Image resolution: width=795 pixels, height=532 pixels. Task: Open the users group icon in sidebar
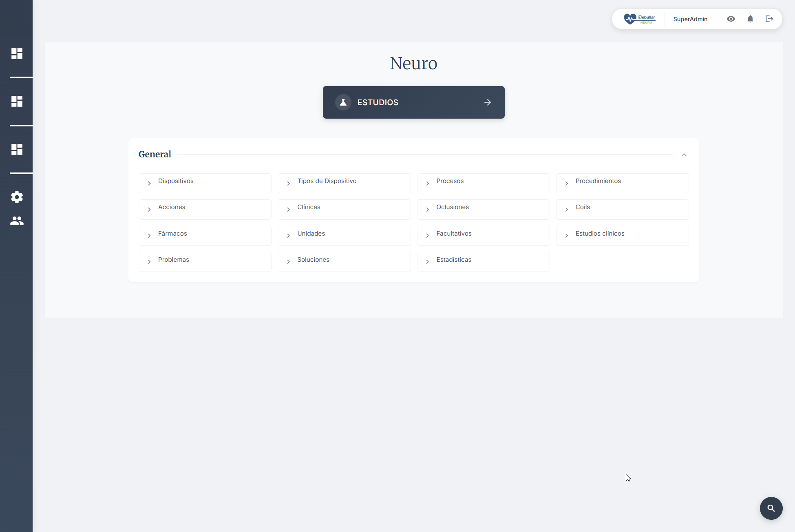pos(17,221)
